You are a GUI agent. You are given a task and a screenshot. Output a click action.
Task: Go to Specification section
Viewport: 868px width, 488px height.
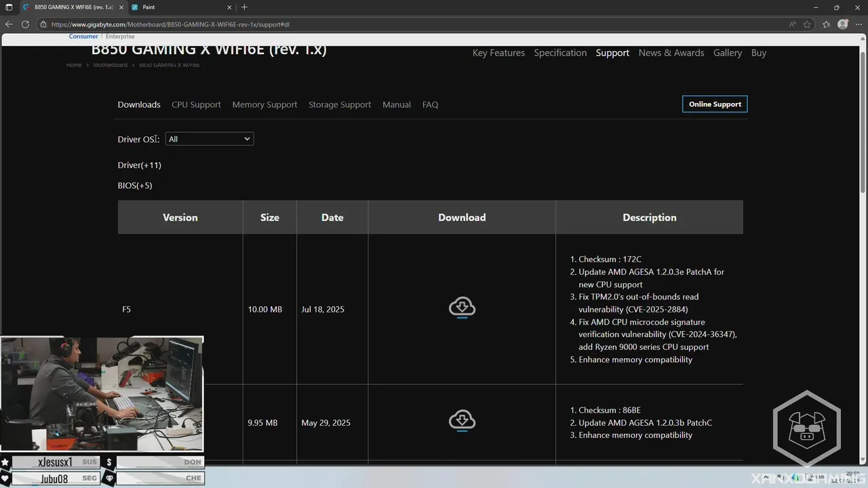coord(560,53)
